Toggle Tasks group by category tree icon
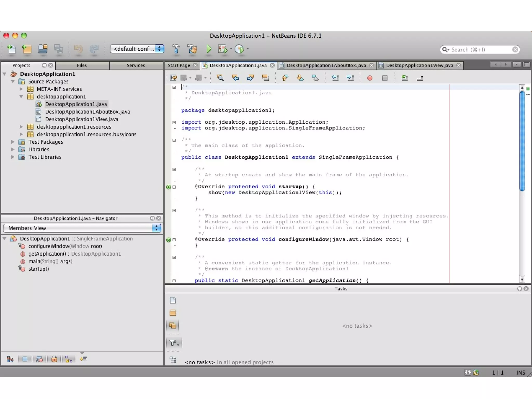This screenshot has height=399, width=532. (x=173, y=360)
